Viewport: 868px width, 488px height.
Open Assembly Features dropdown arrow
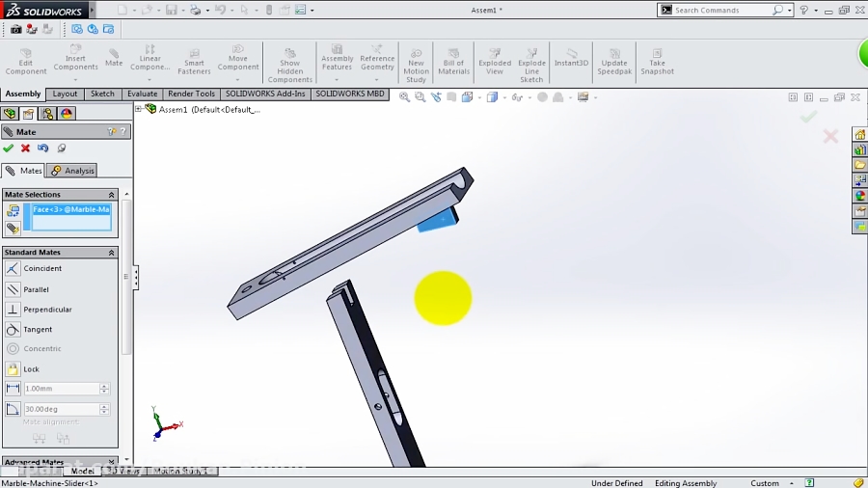pos(337,80)
